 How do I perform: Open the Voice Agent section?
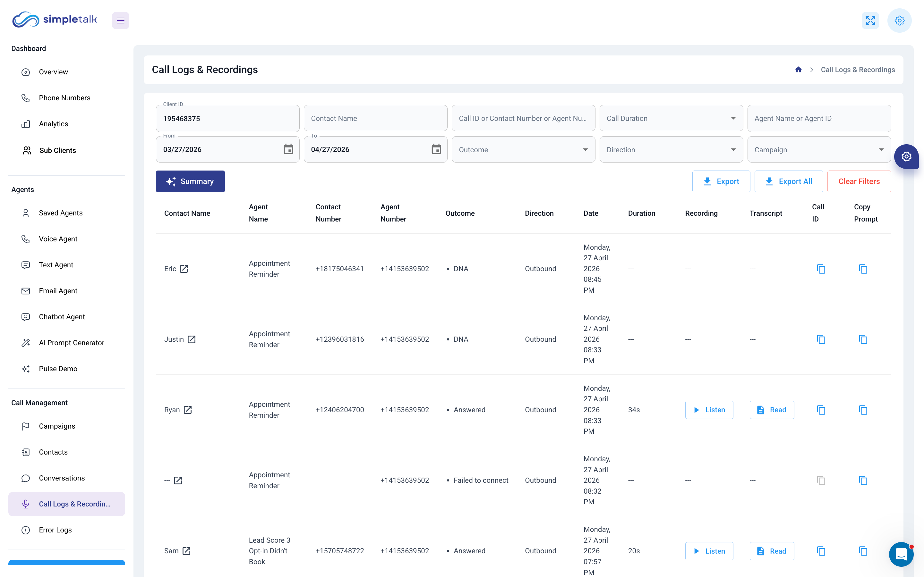point(58,238)
